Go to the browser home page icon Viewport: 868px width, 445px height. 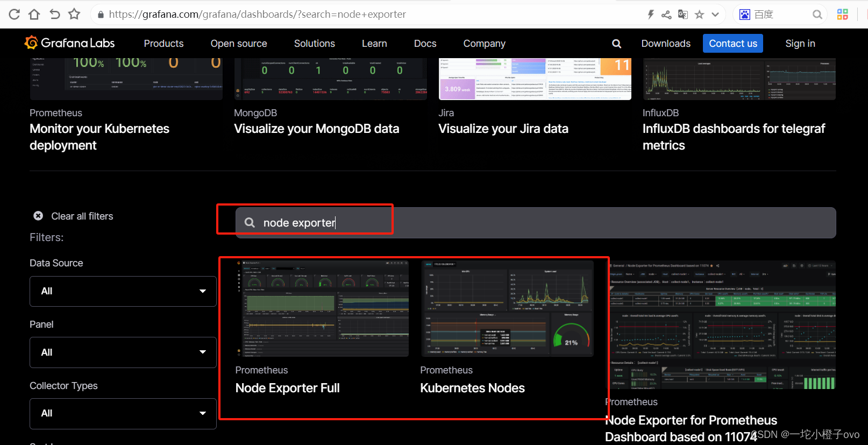pyautogui.click(x=34, y=15)
